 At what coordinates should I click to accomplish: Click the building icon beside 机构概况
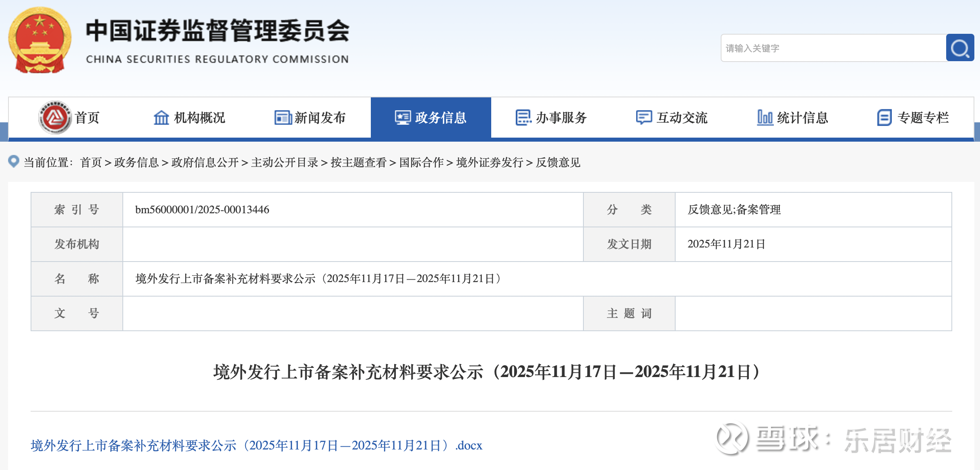tap(161, 117)
